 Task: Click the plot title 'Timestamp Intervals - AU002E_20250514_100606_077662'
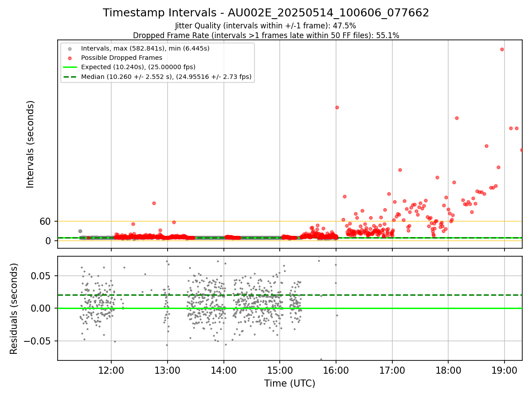tap(266, 13)
